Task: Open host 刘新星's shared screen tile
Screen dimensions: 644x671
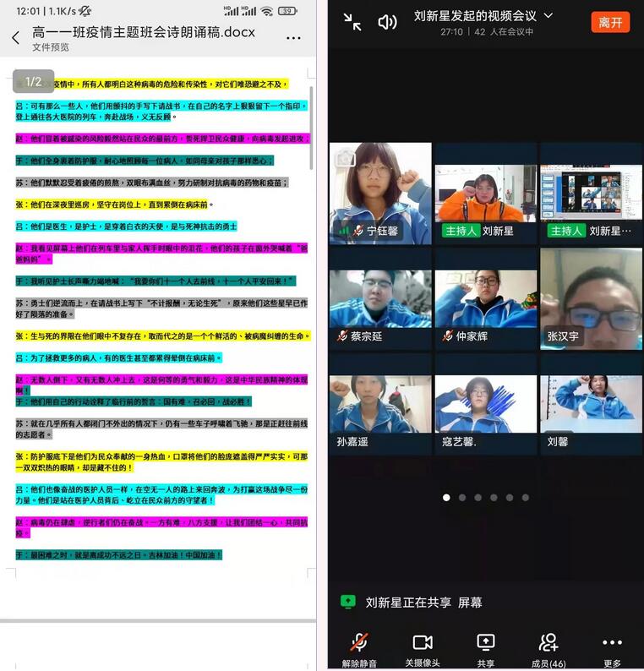Action: [x=591, y=191]
